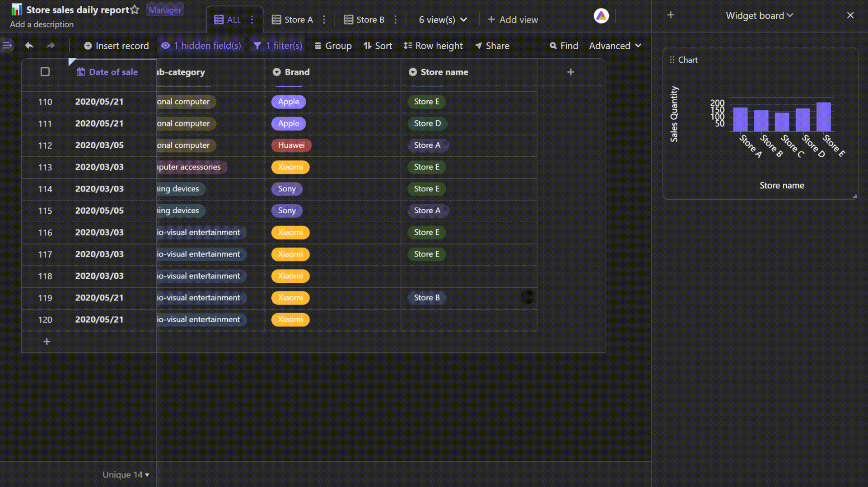868x487 pixels.
Task: Click the empty Store name cell in row 118
Action: pos(469,276)
